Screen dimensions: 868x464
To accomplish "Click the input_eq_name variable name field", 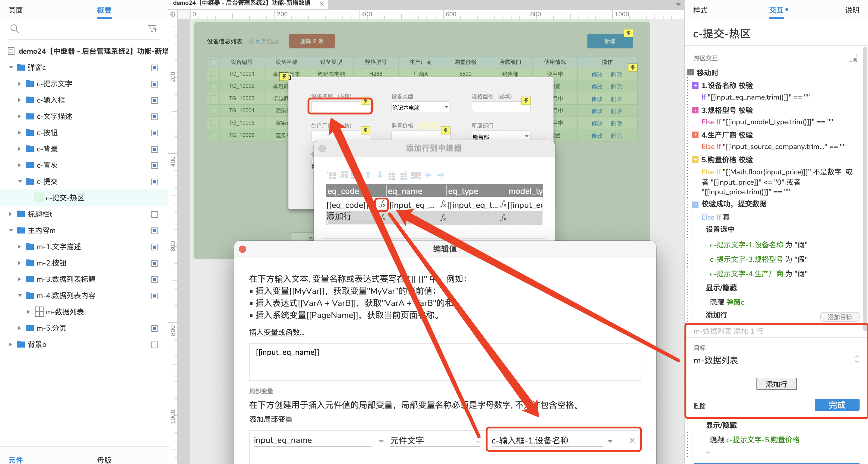I will pos(312,440).
